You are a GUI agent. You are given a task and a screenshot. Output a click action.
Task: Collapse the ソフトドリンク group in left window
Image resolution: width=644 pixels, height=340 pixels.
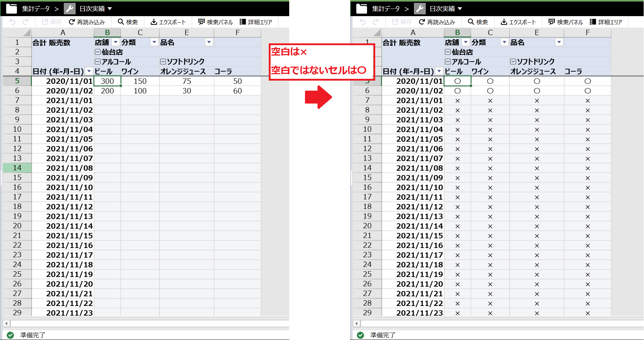(163, 62)
